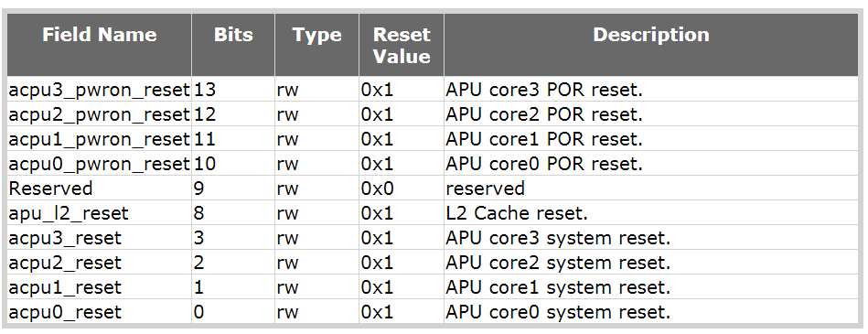Click the Bits column header

coord(233,45)
